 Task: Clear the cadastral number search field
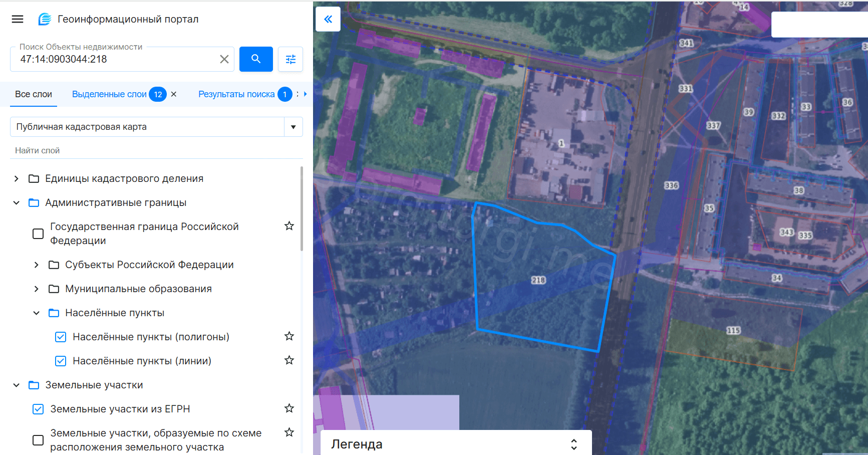[x=224, y=59]
